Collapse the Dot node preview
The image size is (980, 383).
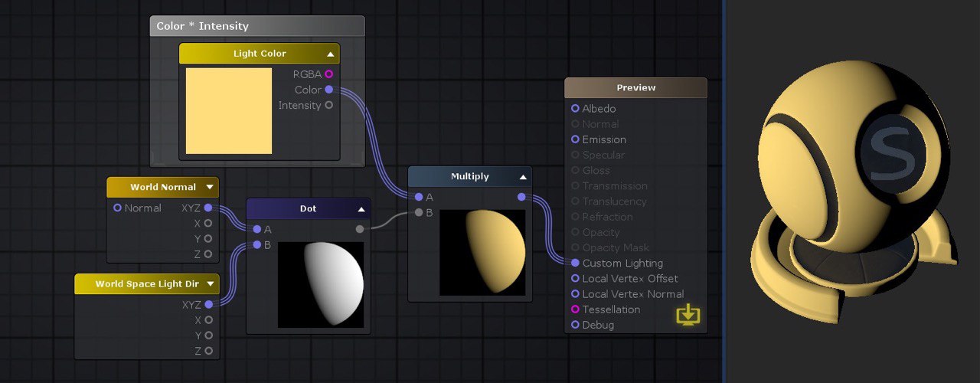tap(361, 209)
